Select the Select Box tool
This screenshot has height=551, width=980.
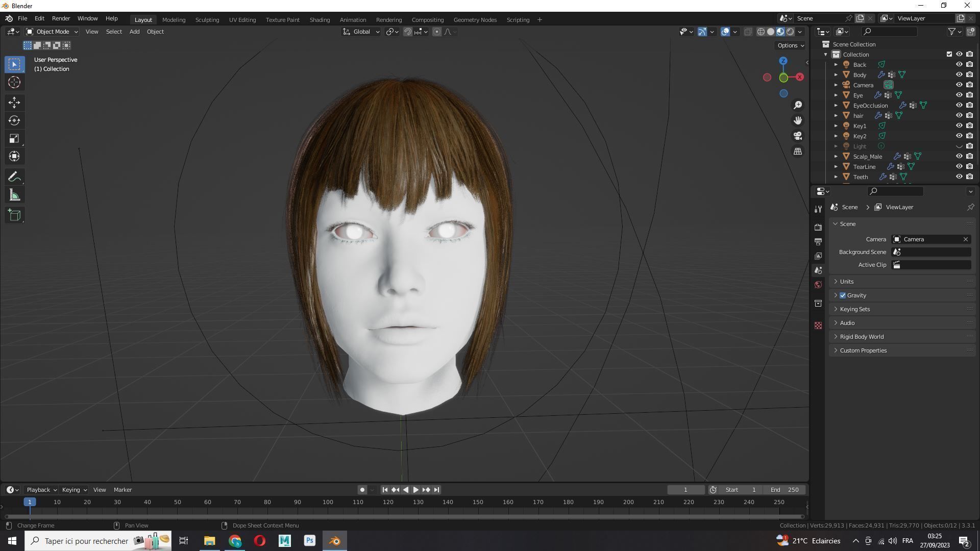point(14,64)
